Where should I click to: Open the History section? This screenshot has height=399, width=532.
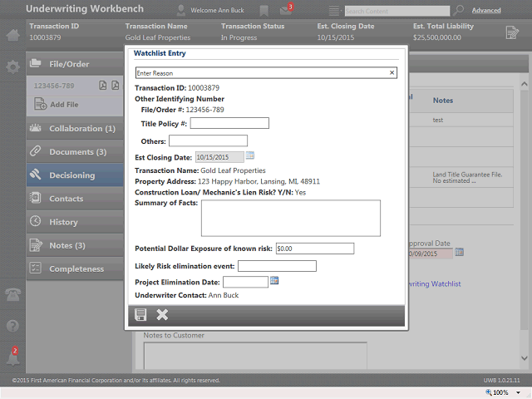pyautogui.click(x=75, y=222)
